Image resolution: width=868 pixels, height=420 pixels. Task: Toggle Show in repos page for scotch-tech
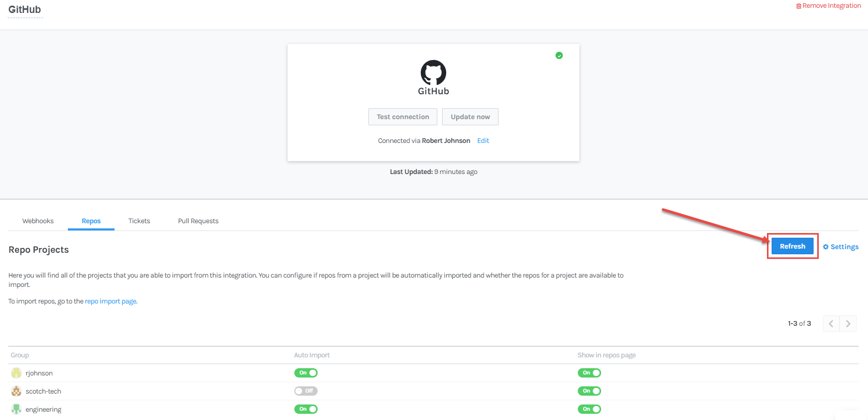click(x=589, y=391)
